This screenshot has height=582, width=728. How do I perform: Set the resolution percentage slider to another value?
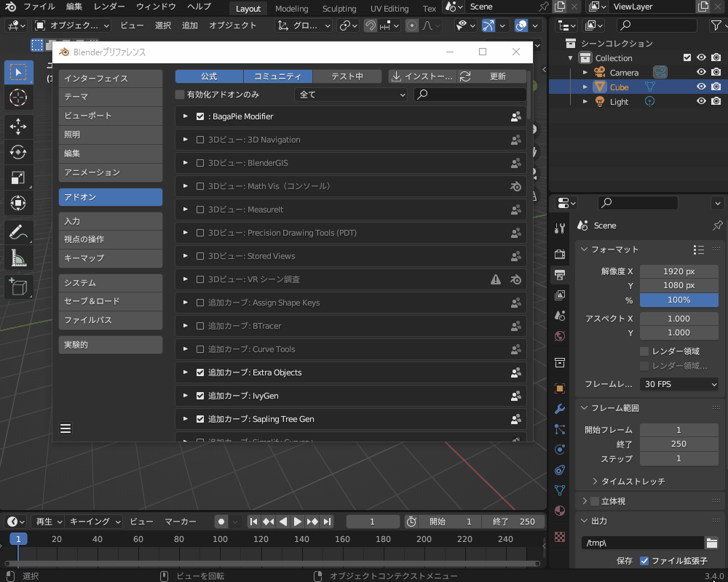pos(678,300)
